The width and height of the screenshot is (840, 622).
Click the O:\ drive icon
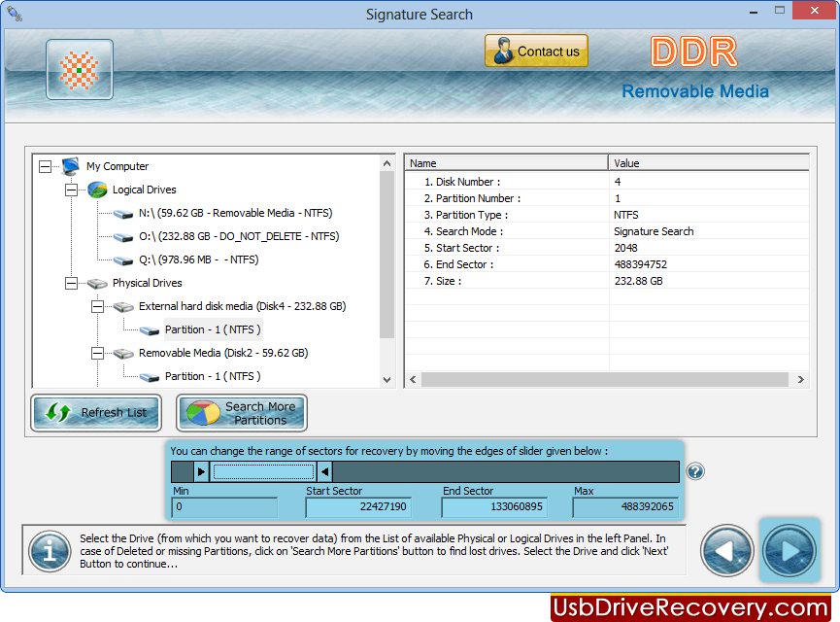coord(123,237)
